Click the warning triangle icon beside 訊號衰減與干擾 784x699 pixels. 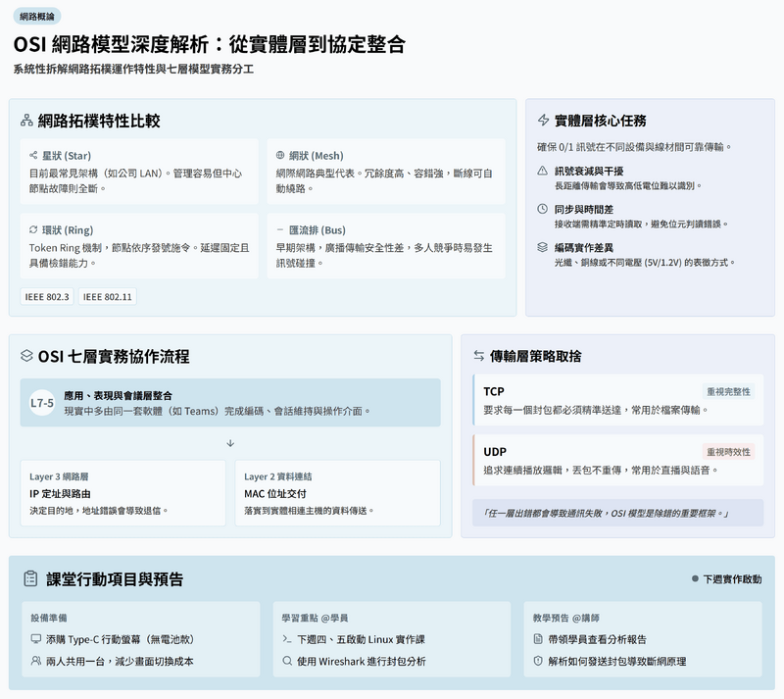pyautogui.click(x=543, y=171)
